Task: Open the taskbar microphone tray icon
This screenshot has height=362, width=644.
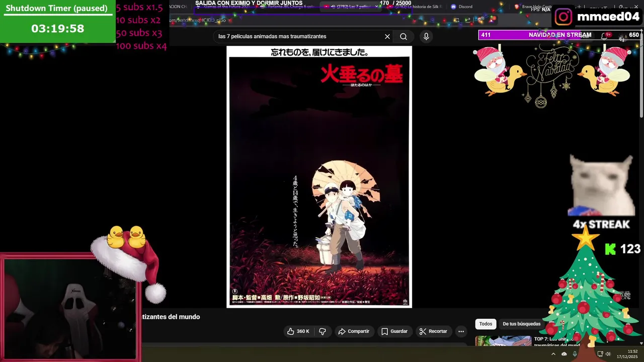Action: (575, 354)
